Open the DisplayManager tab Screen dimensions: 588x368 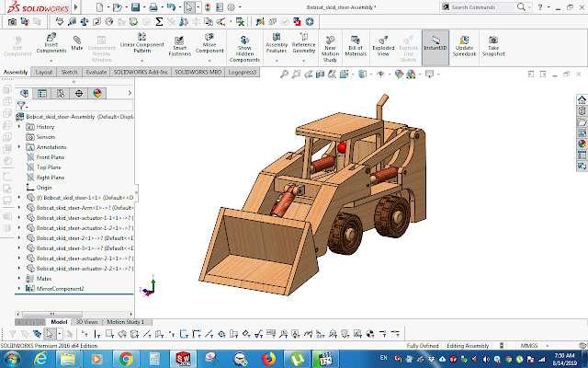(x=97, y=93)
